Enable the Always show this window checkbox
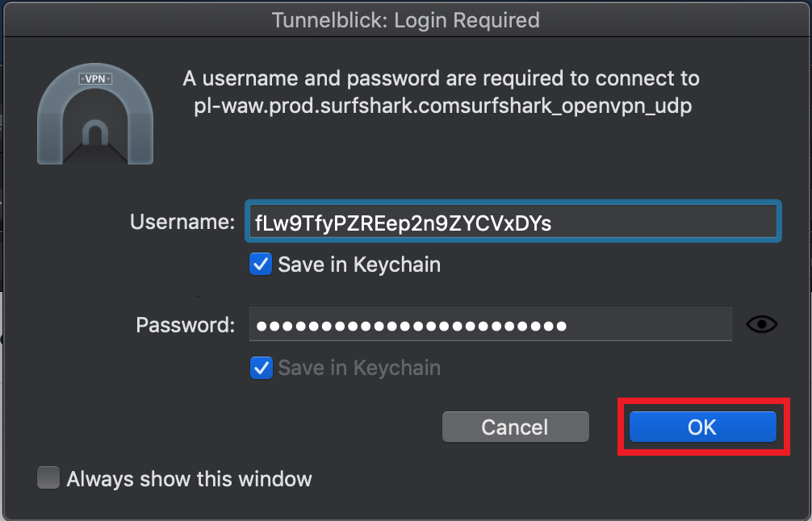The image size is (812, 521). pos(48,477)
